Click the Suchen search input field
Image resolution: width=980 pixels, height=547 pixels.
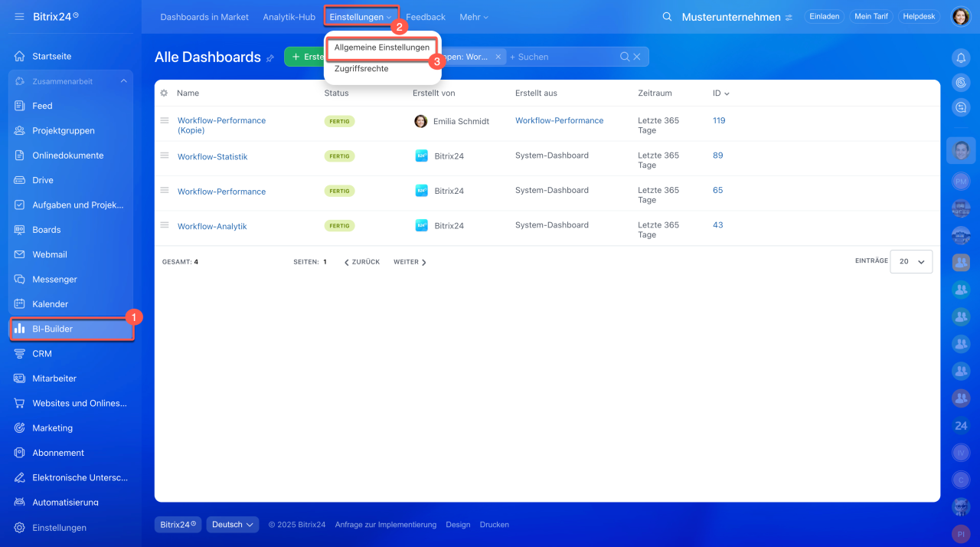[x=563, y=57]
